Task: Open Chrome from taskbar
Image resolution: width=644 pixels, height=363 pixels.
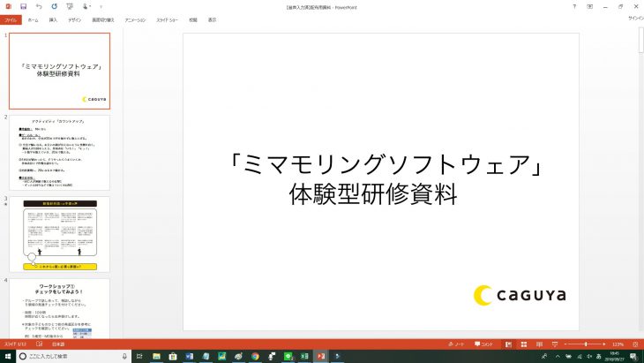Action: 255,356
